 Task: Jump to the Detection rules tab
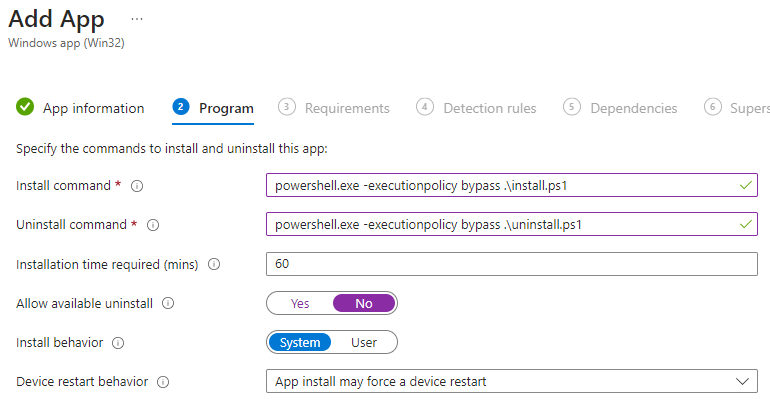click(489, 108)
